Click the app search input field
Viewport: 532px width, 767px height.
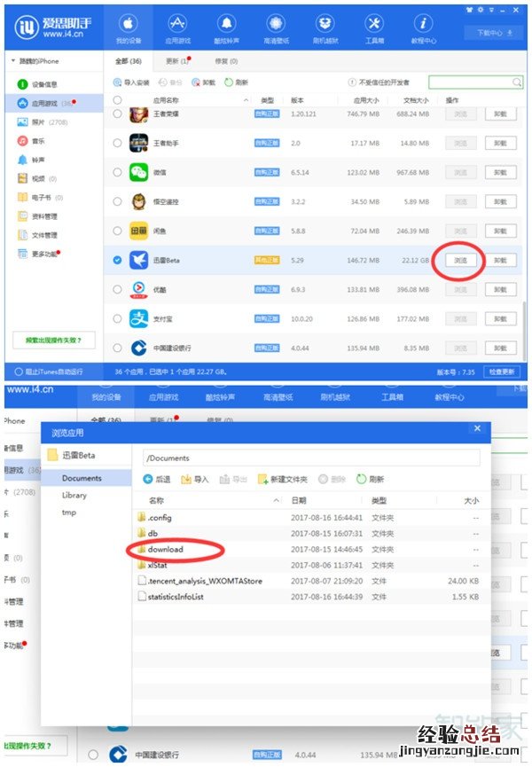click(476, 82)
